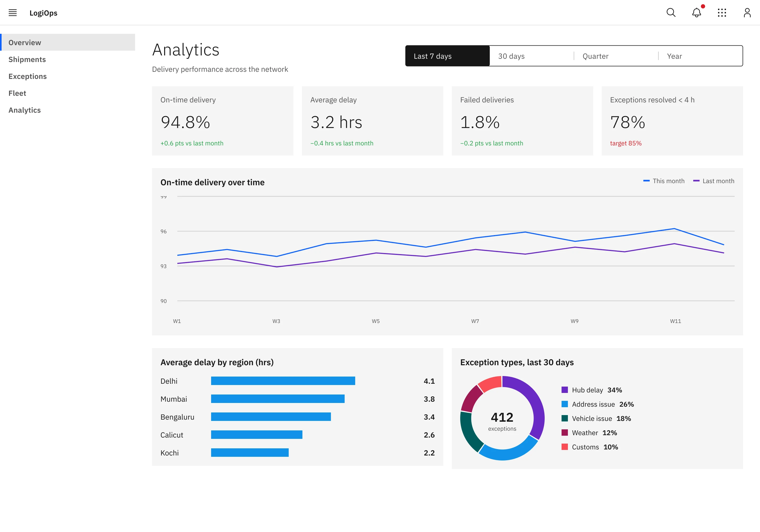
Task: Click the Customs red swatch
Action: click(565, 446)
